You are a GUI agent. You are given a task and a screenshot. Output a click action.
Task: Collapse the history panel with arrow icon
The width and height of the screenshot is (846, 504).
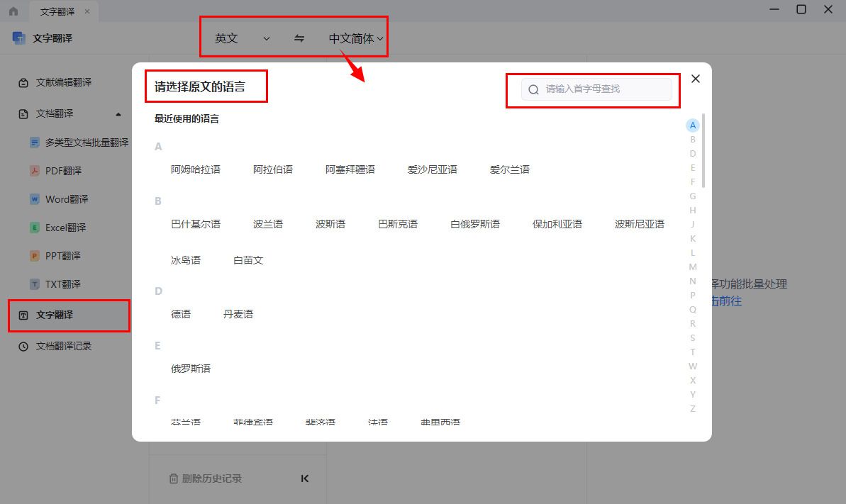click(305, 478)
